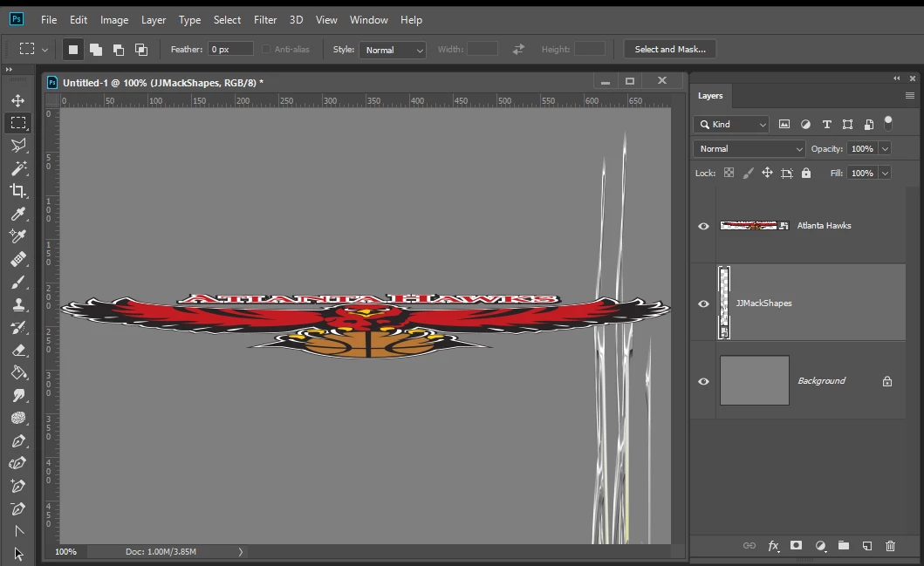Viewport: 924px width, 566px height.
Task: Select the Magic Wand tool
Action: (18, 167)
